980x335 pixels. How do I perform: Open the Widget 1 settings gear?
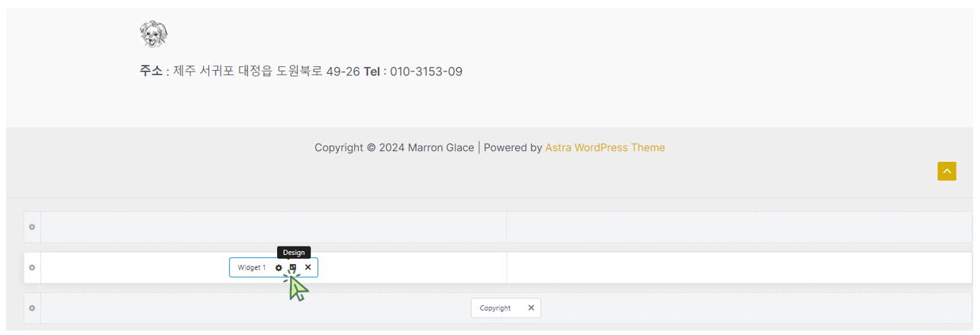[279, 268]
